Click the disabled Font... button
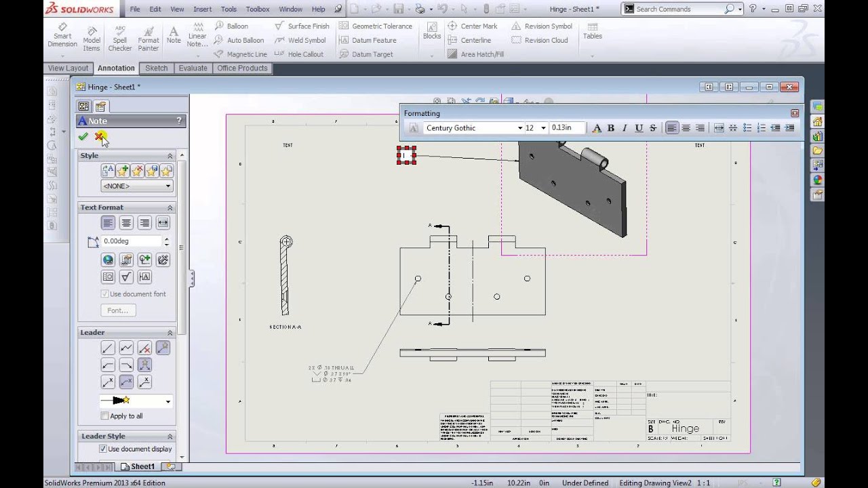 [x=118, y=310]
